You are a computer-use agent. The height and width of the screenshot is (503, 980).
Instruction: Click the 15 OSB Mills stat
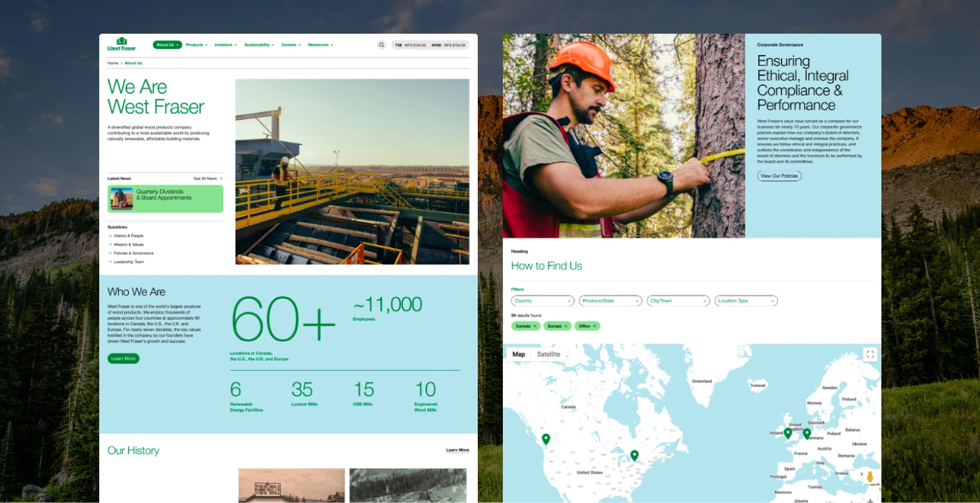(x=364, y=393)
